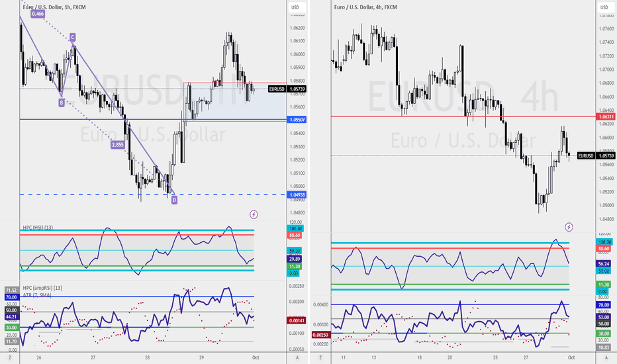This screenshot has height=364, width=617.
Task: Click the 2.855 ratio label on pattern
Action: 118,145
